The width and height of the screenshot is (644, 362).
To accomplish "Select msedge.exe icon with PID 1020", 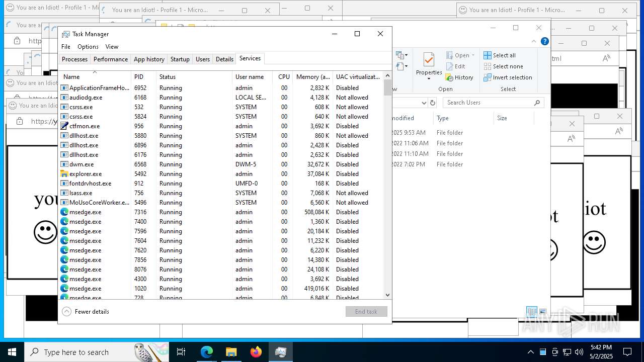I will click(x=64, y=289).
